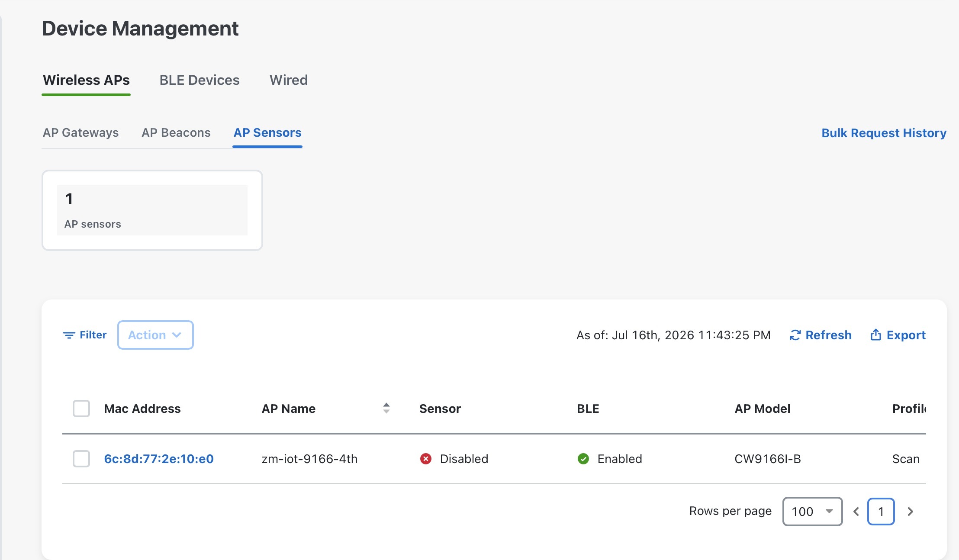
Task: Open the AP Gateways sub-tab
Action: click(80, 132)
